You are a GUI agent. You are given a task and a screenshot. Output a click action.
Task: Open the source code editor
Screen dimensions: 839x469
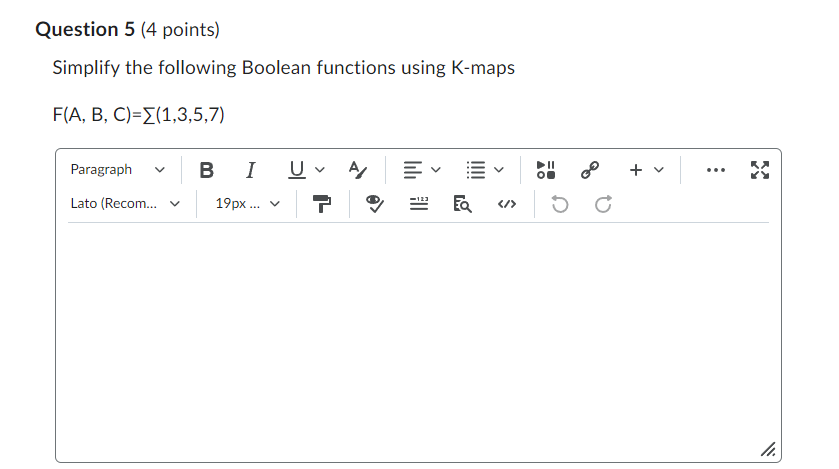[507, 204]
